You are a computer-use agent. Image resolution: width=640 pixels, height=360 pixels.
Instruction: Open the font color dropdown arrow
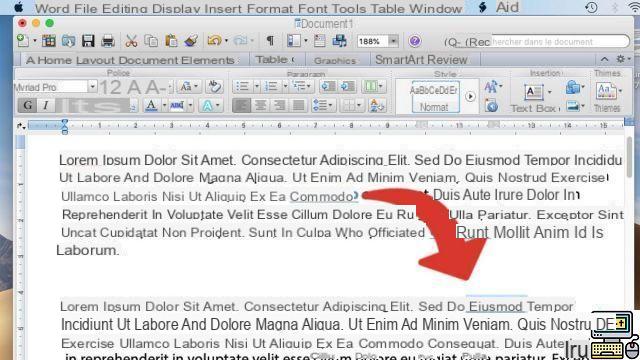coord(164,106)
